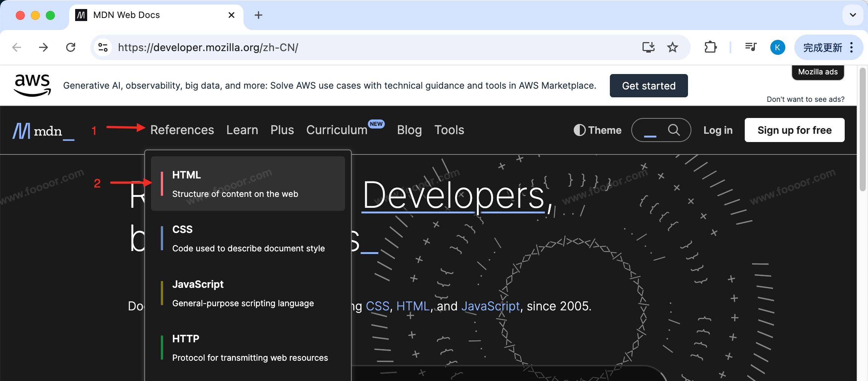Expand the References menu
The width and height of the screenshot is (868, 381).
[x=182, y=130]
